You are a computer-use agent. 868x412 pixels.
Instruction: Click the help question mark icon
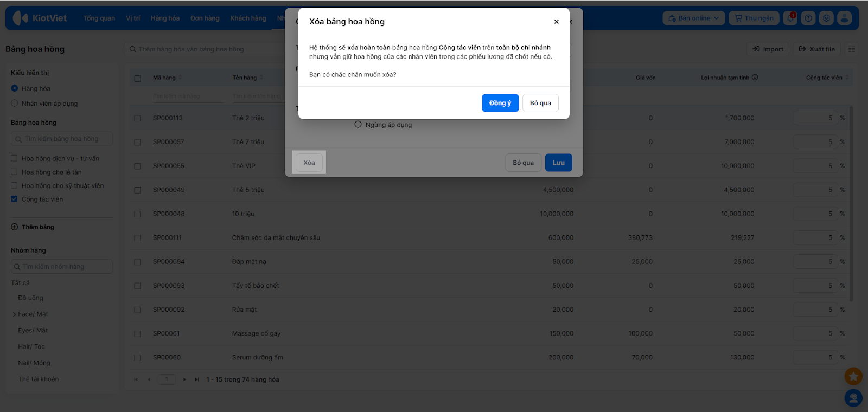808,18
